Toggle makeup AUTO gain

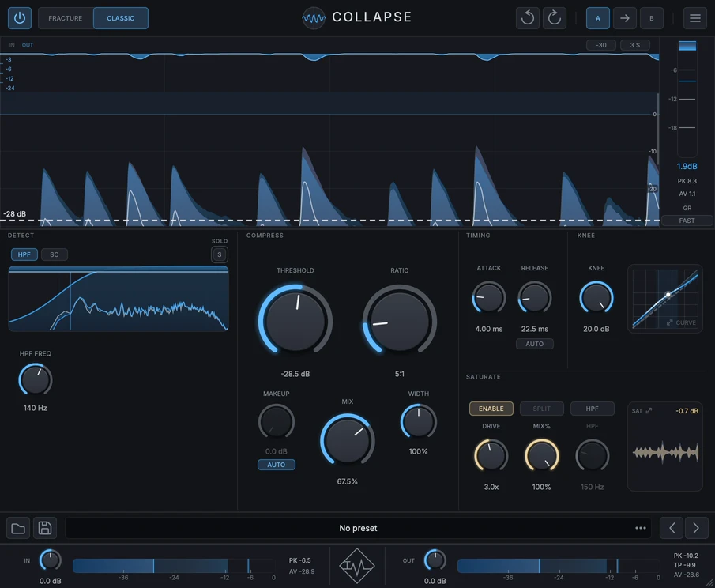(x=277, y=465)
